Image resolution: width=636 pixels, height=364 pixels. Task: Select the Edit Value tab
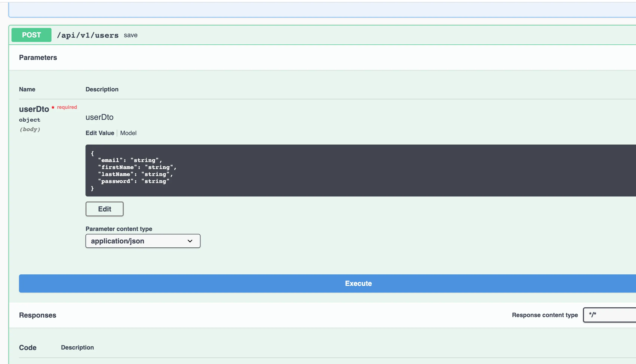click(x=99, y=133)
